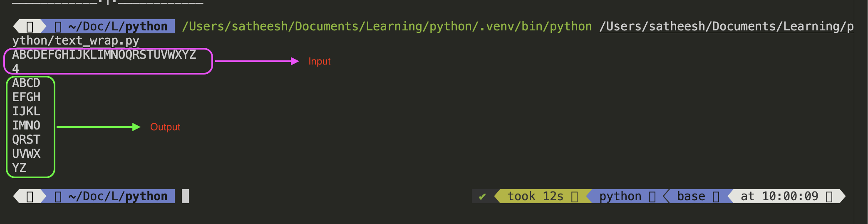Click the 'base' conda environment segment

[691, 197]
